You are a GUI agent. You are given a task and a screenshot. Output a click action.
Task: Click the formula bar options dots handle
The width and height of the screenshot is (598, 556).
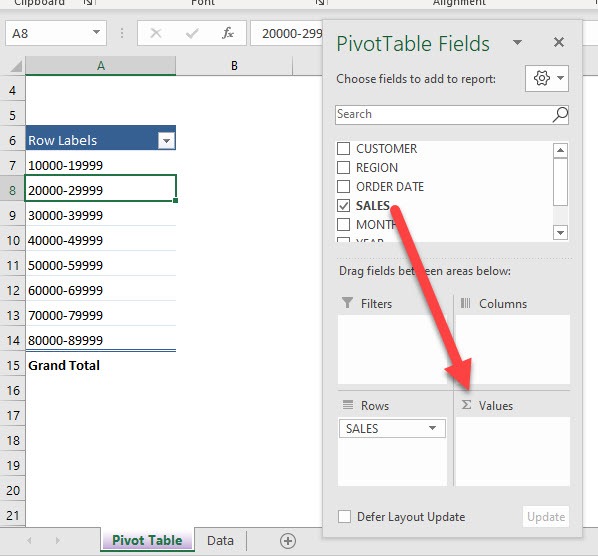[122, 33]
